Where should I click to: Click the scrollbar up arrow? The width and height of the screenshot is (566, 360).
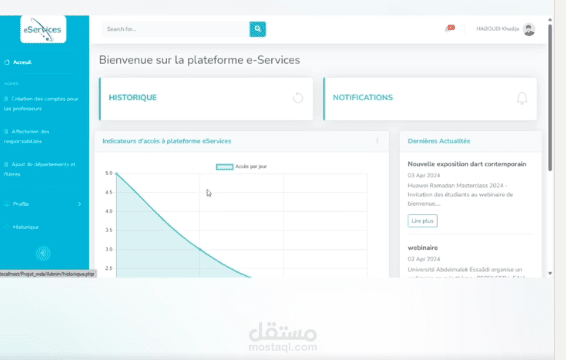[550, 20]
